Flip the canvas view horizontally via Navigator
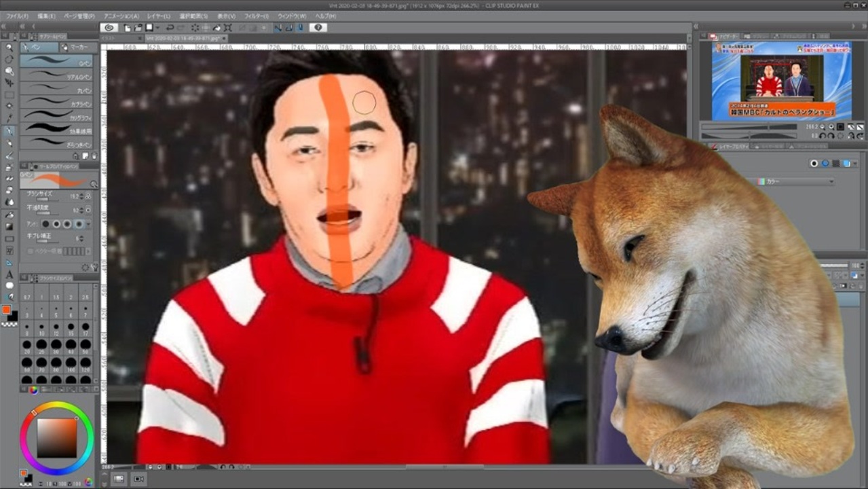Image resolution: width=868 pixels, height=489 pixels. point(850,127)
